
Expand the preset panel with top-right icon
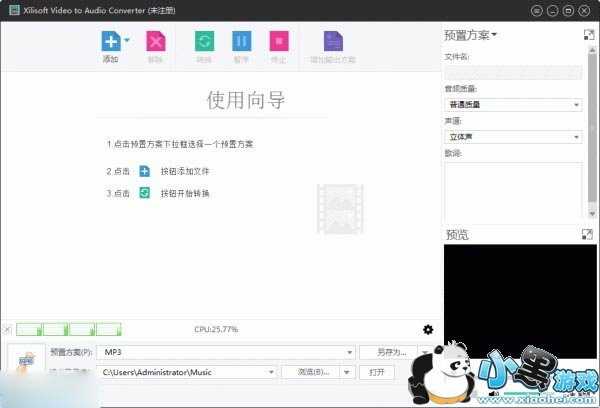coord(588,35)
